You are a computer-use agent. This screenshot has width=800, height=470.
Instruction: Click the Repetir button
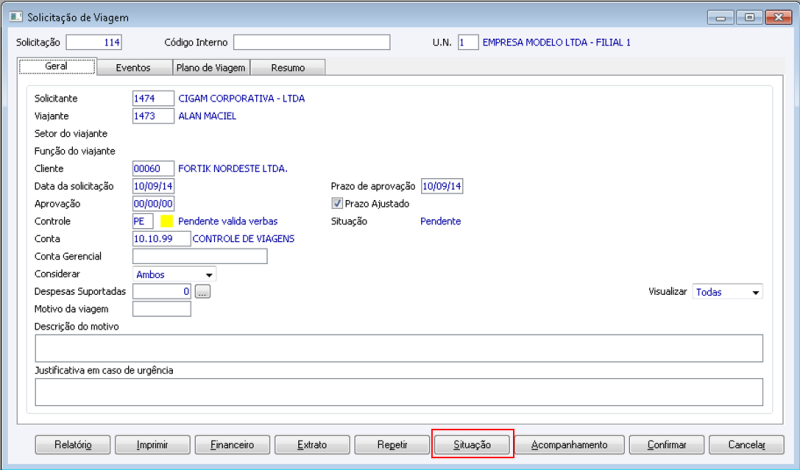392,444
